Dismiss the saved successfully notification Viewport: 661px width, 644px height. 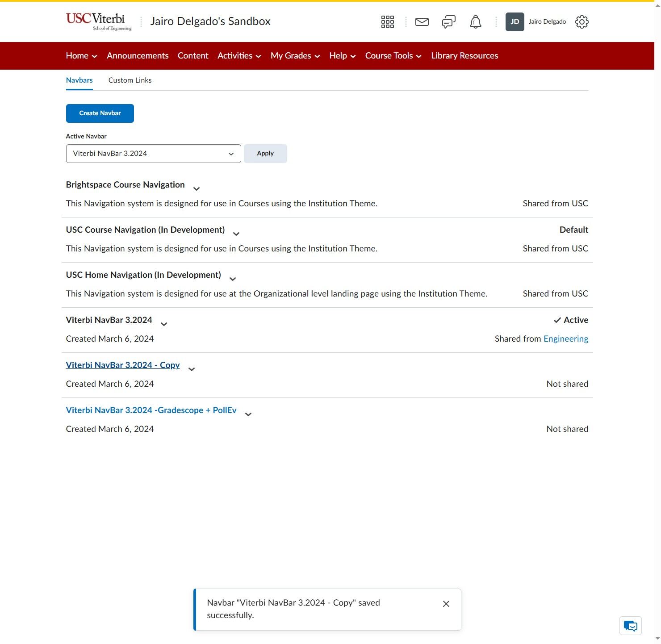446,604
